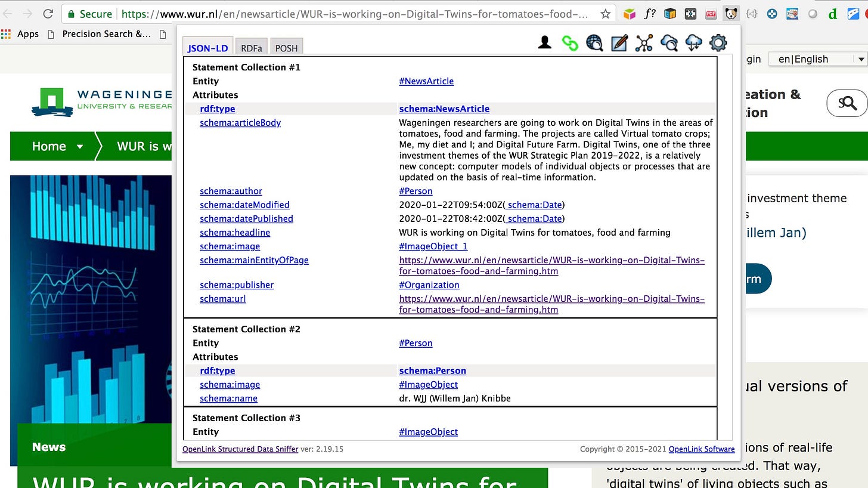Open OpenLink Structured Data Sniffer footer link
Image resolution: width=868 pixels, height=488 pixels.
click(240, 449)
